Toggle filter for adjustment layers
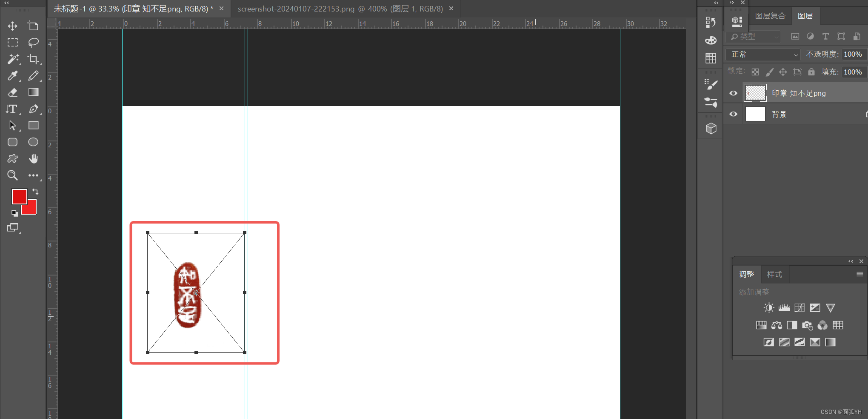 [810, 36]
